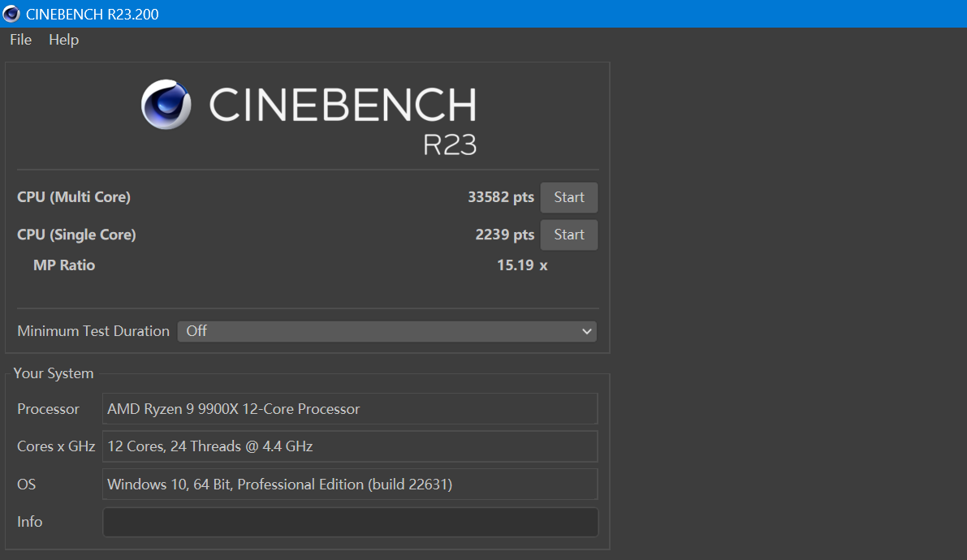The image size is (967, 560).
Task: Click the R23 version text in the banner
Action: click(449, 144)
